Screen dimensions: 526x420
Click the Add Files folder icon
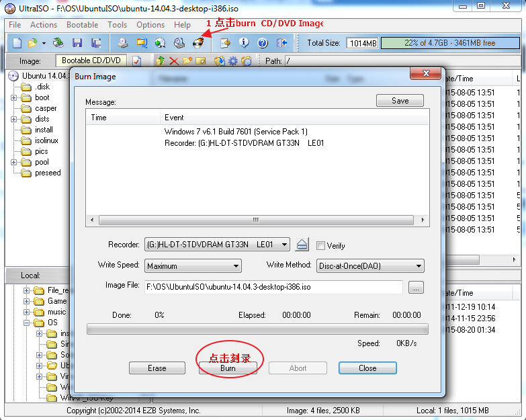(x=220, y=61)
